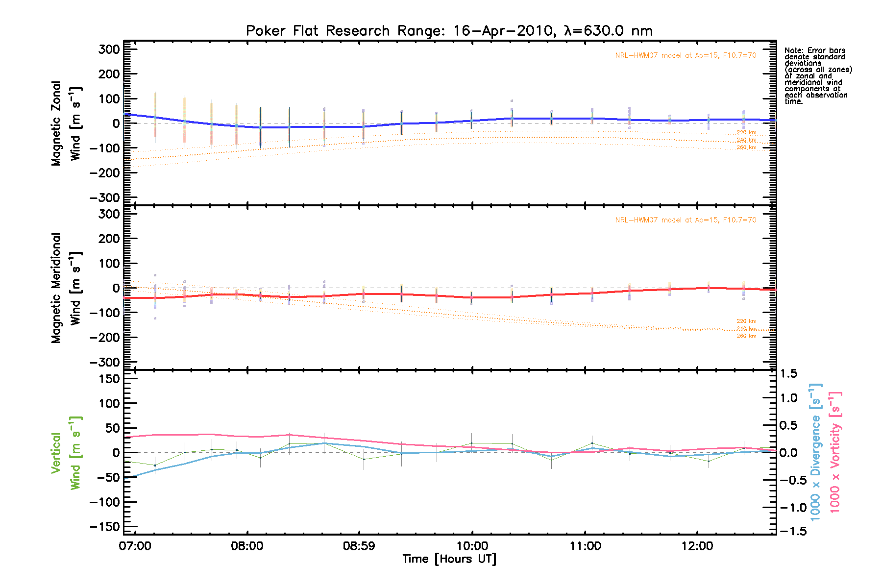The width and height of the screenshot is (882, 588).
Task: Select the 08:59 time tick label
Action: click(x=359, y=546)
